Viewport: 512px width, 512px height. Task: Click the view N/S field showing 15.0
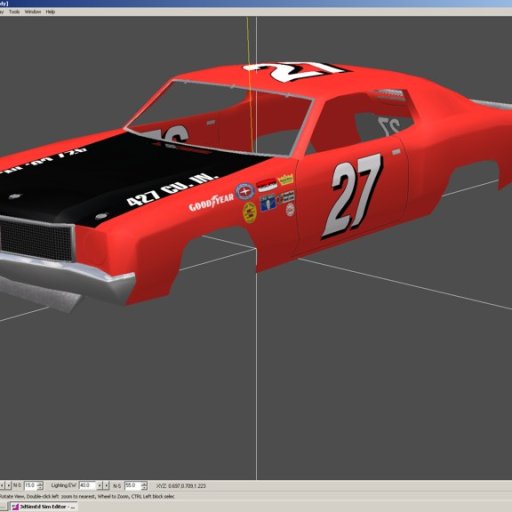click(x=31, y=485)
